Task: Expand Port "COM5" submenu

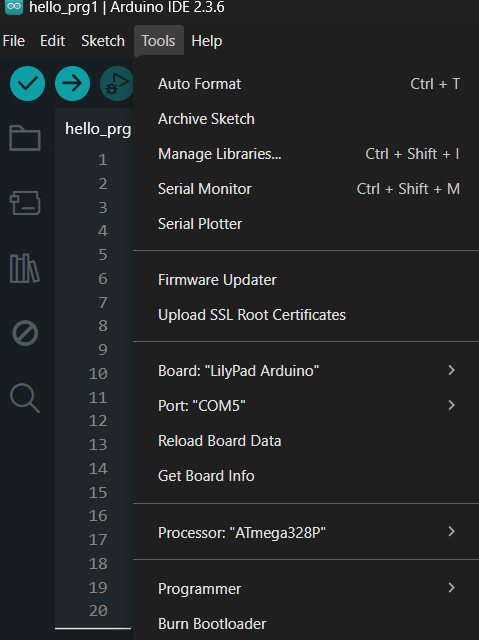Action: pos(306,406)
